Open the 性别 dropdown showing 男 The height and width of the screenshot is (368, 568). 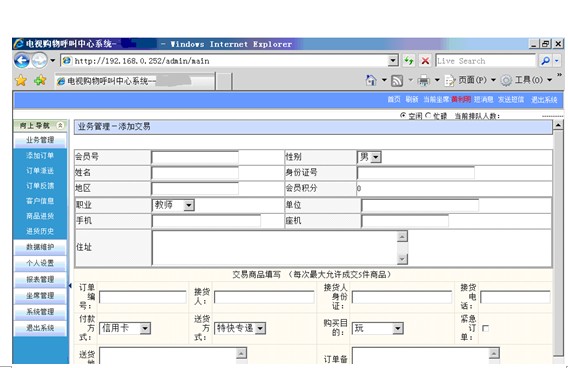click(369, 157)
